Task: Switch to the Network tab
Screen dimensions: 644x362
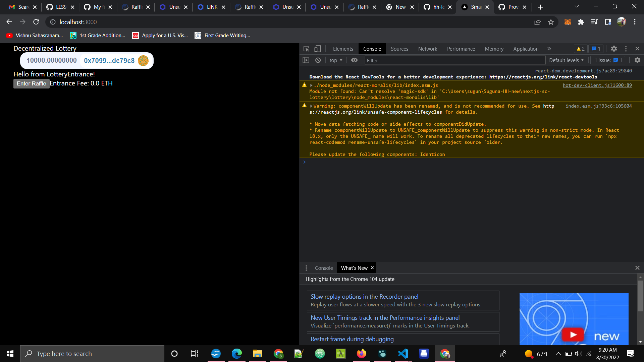Action: click(x=427, y=49)
